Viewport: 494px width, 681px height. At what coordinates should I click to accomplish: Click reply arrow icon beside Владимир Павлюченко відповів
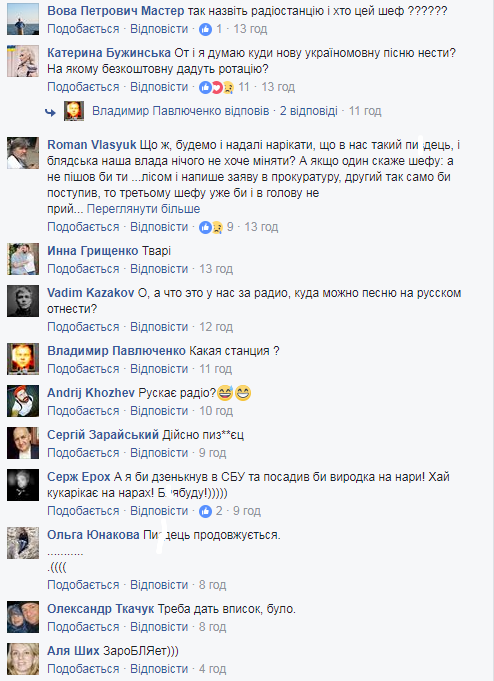click(50, 112)
